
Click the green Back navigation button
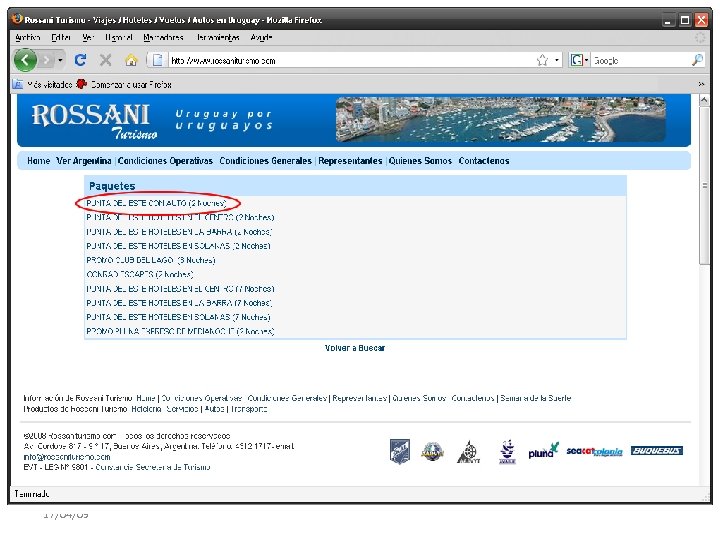(25, 60)
